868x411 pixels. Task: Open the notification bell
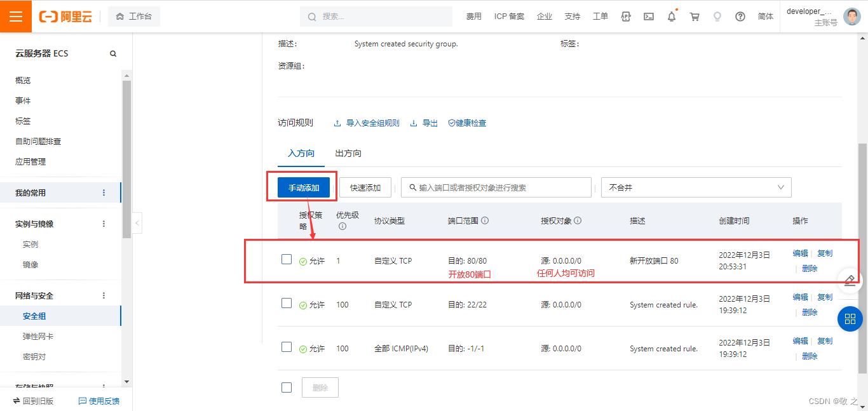tap(672, 17)
